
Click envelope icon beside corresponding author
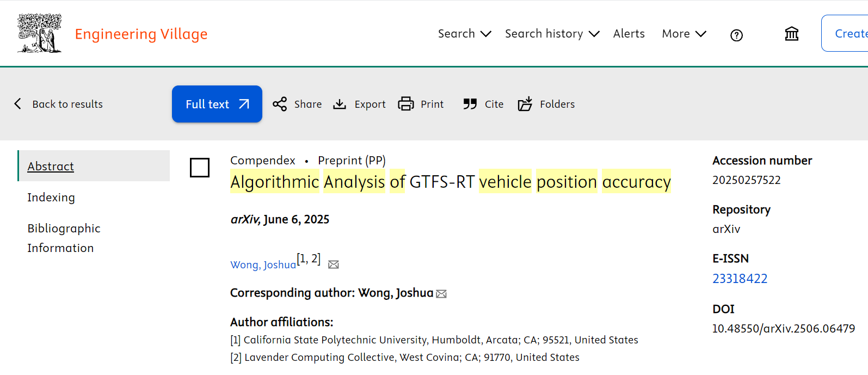coord(441,294)
